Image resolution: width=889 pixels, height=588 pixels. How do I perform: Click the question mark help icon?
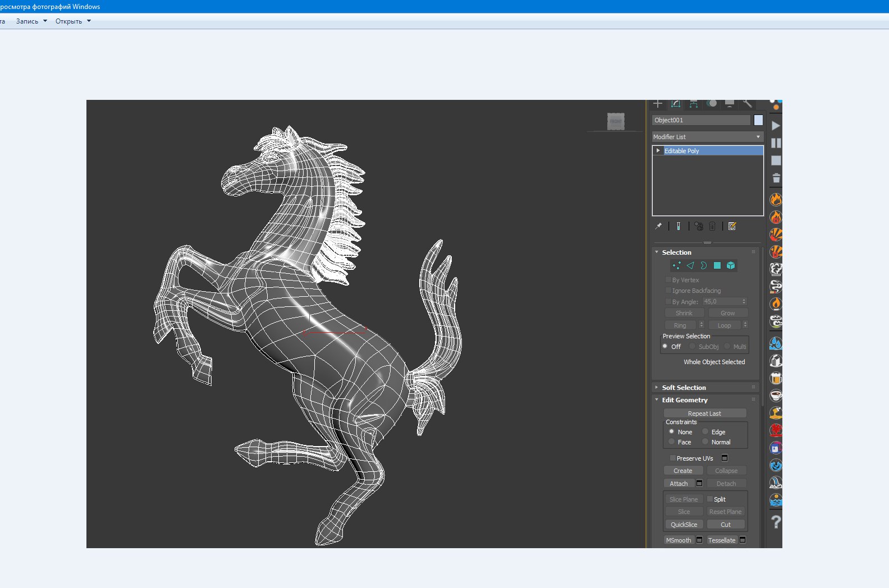pos(776,522)
